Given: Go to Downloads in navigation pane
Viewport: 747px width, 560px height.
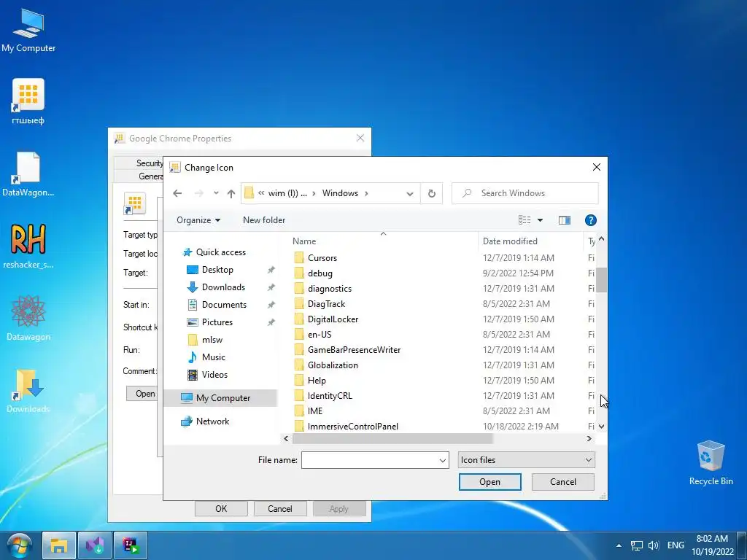Looking at the screenshot, I should coord(223,287).
